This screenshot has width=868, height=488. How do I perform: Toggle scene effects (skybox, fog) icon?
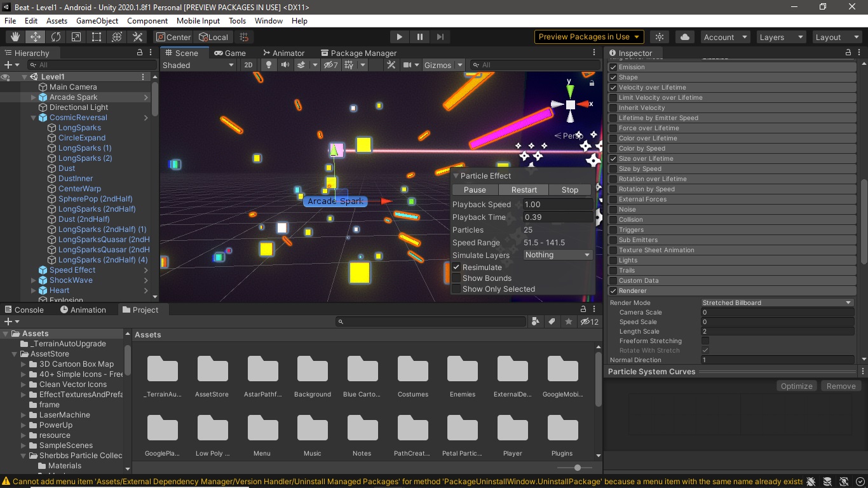(301, 65)
